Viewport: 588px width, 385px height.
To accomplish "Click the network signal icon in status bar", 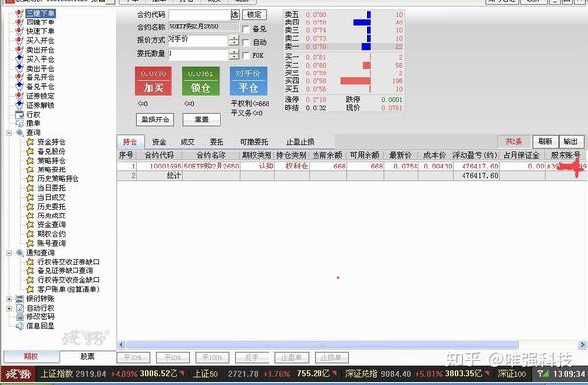I will pos(543,374).
